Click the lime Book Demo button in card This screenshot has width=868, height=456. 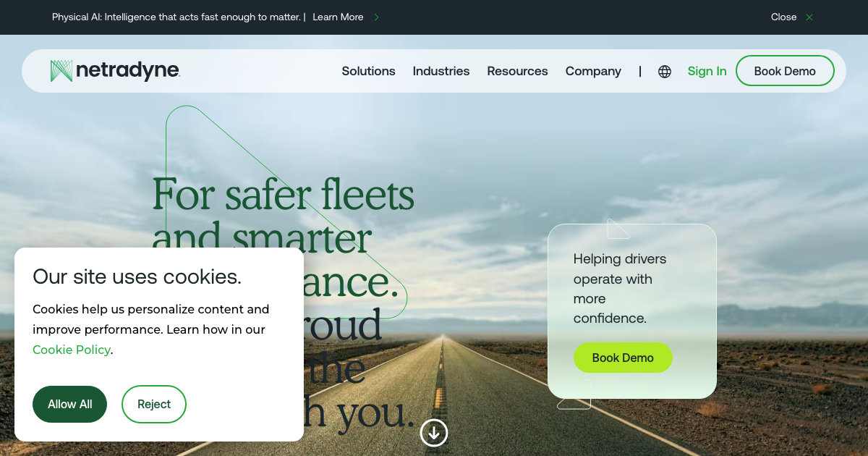pos(623,358)
